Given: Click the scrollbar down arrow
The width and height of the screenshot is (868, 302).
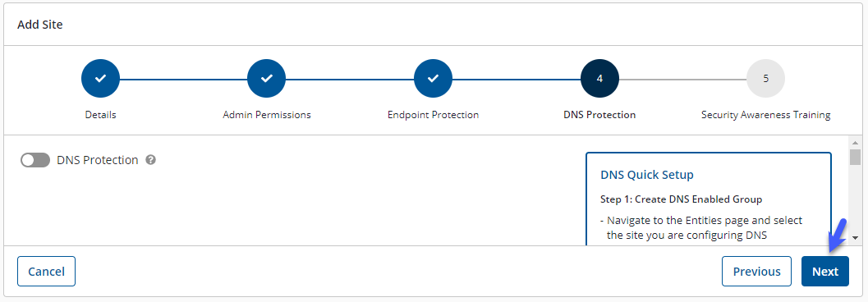Looking at the screenshot, I should (855, 238).
